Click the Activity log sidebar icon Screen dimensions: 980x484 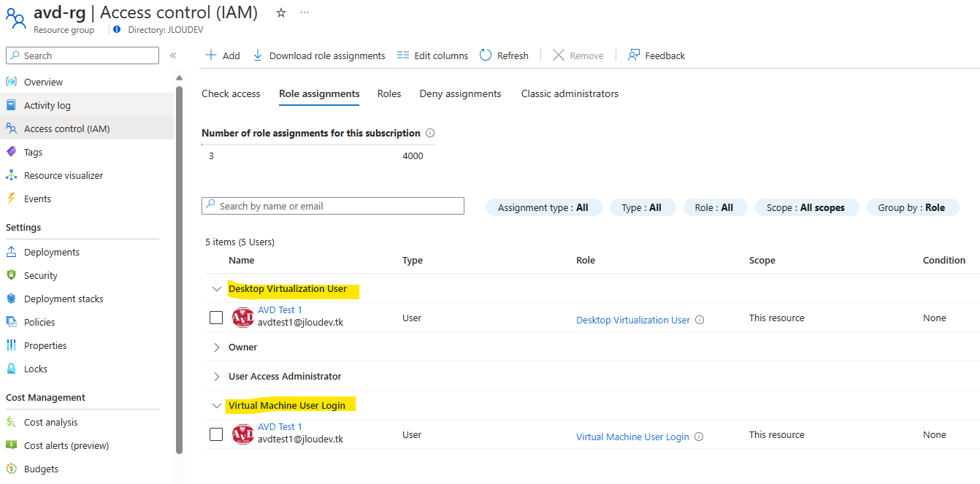[x=11, y=105]
